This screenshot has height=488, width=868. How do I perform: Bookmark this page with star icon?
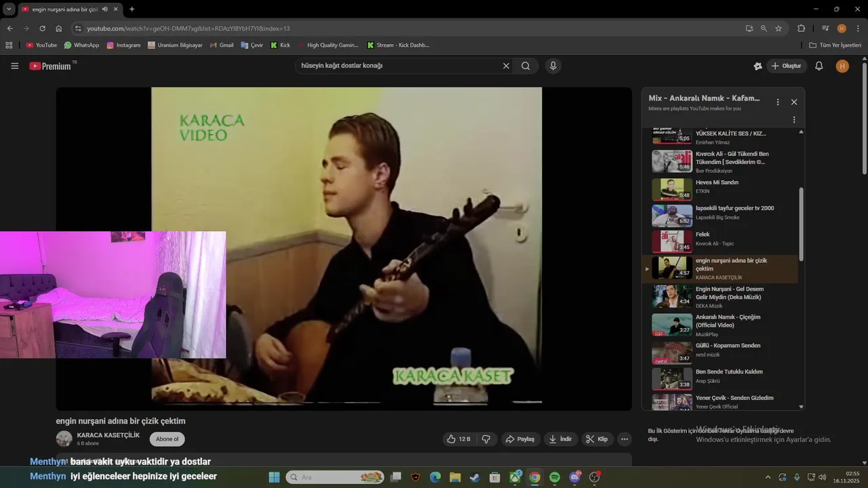(778, 28)
